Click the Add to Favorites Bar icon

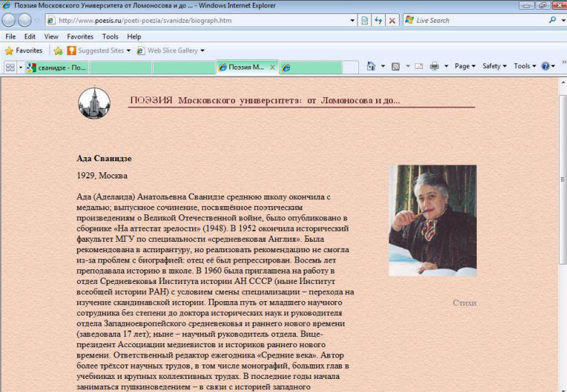click(x=59, y=51)
